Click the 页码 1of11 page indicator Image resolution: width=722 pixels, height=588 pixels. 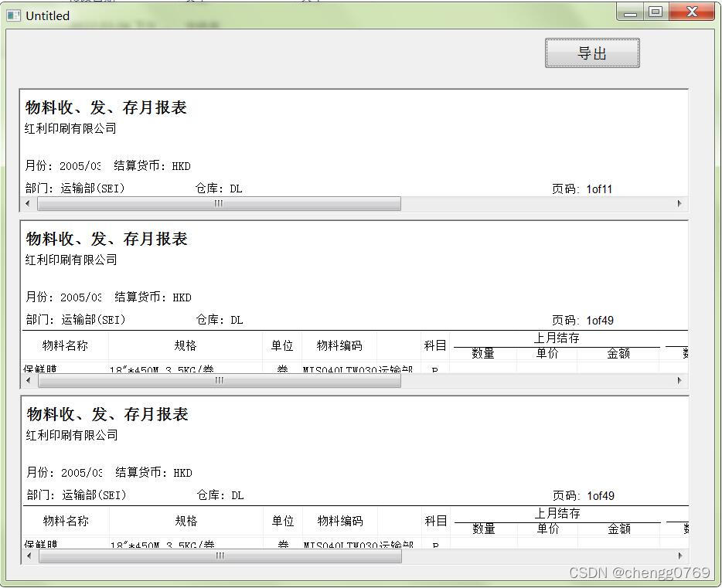coord(582,189)
